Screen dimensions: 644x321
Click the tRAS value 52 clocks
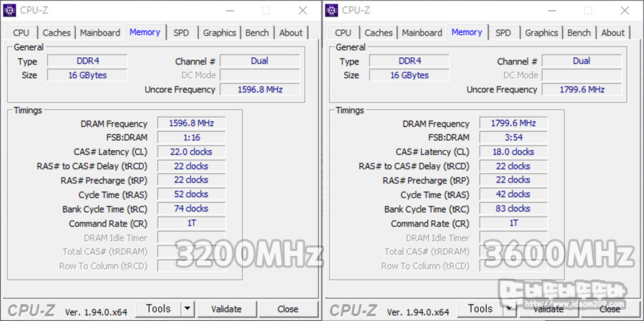191,194
